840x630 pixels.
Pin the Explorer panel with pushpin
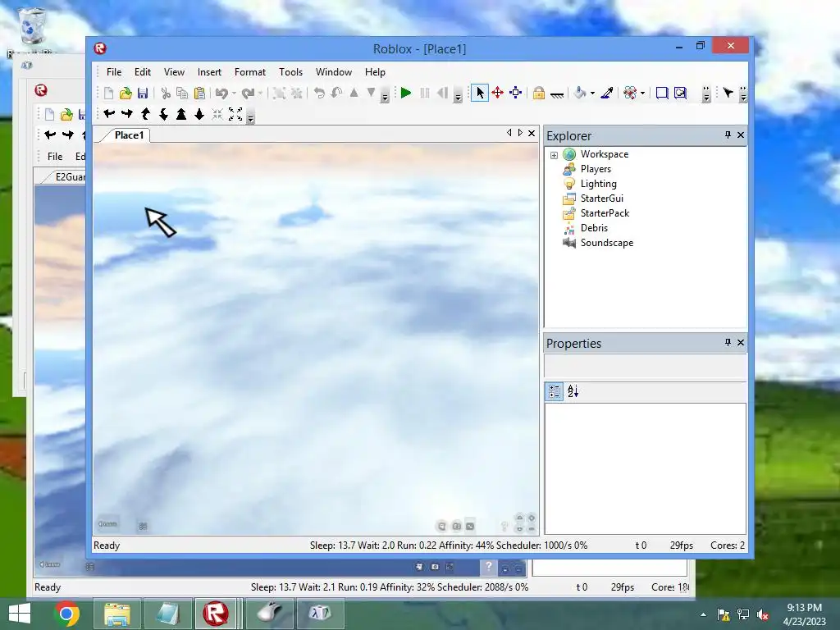728,135
